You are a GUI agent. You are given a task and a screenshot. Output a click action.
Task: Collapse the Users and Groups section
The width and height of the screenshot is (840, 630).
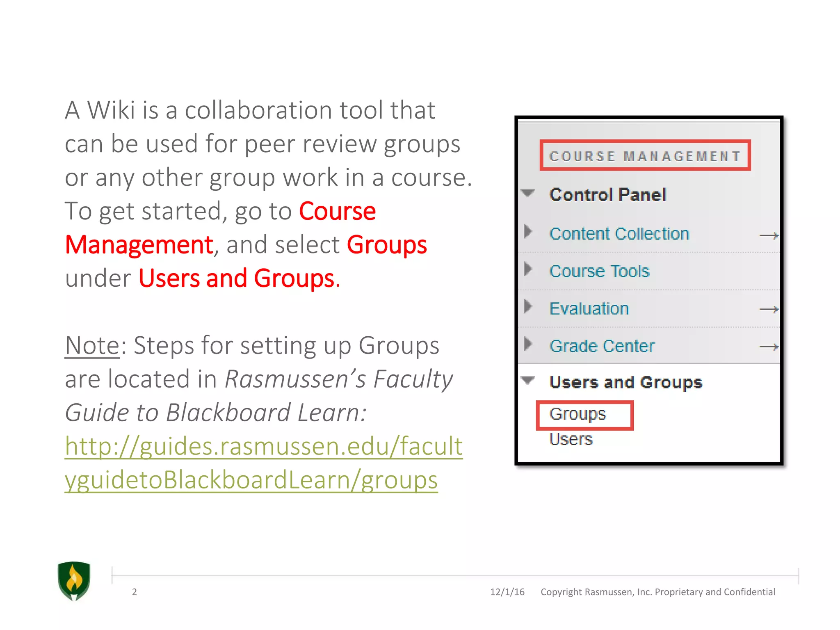pos(528,380)
